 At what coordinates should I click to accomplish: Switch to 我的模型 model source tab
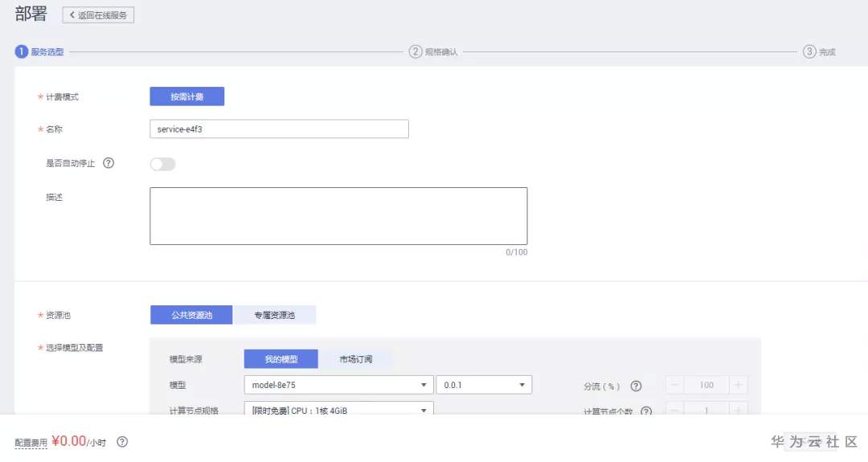pos(280,359)
